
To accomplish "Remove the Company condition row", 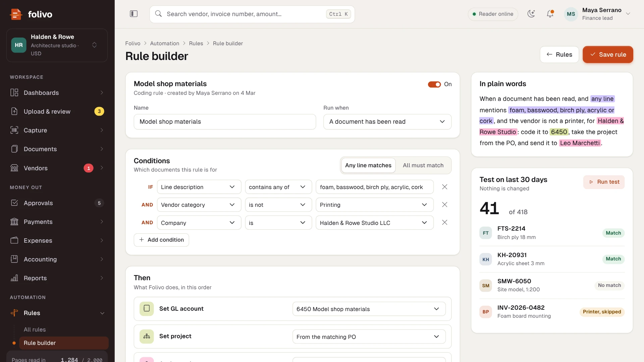I will 444,222.
